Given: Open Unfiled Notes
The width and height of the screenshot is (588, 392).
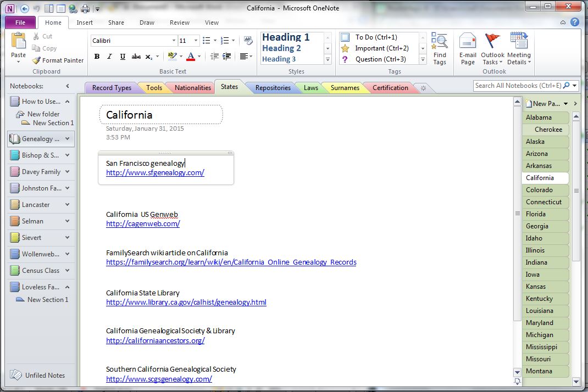Looking at the screenshot, I should click(37, 375).
